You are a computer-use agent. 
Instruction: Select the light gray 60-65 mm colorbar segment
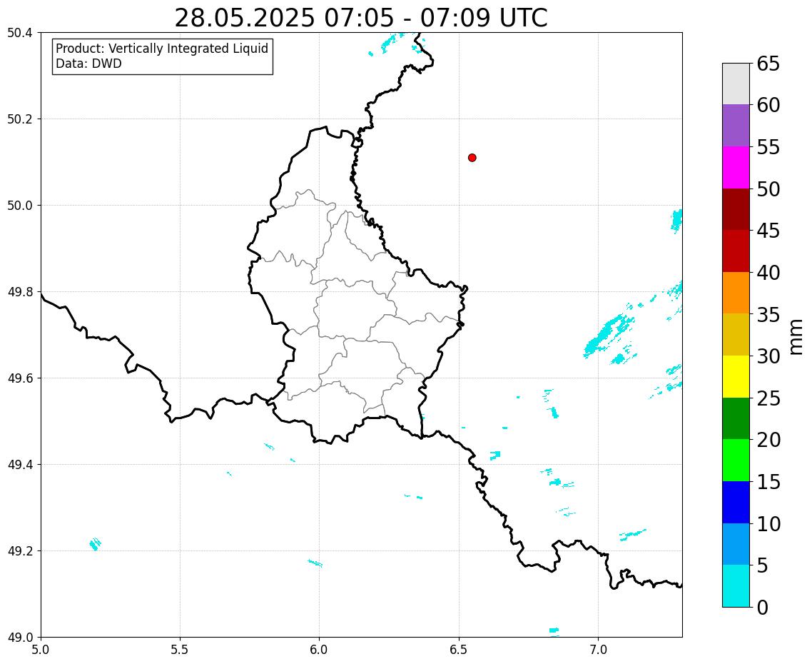point(736,84)
